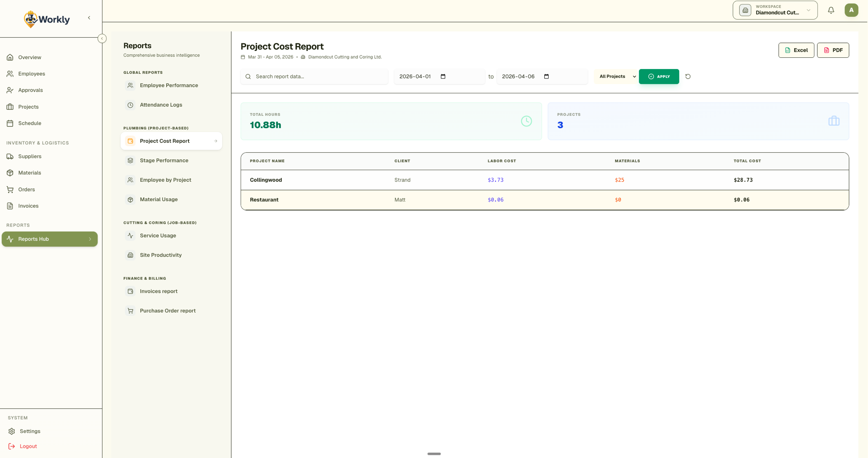The image size is (868, 458).
Task: Open the start date calendar picker icon
Action: (443, 76)
